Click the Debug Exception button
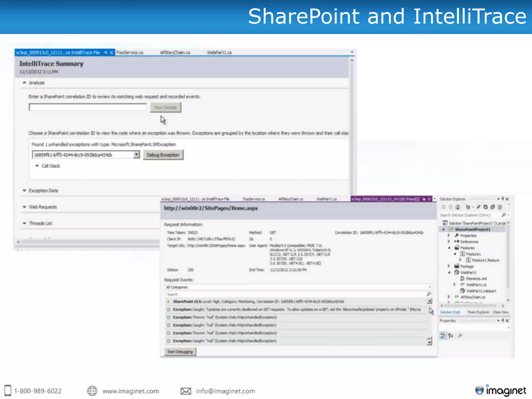Image resolution: width=532 pixels, height=399 pixels. pos(163,155)
